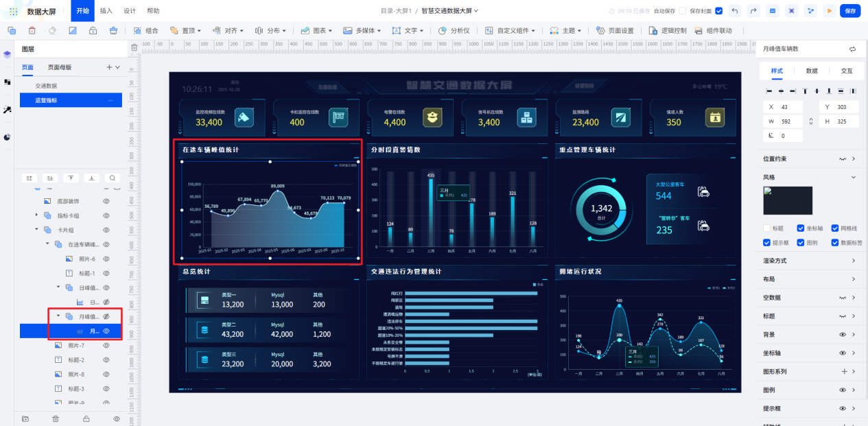
Task: Click the search icon in layer tools
Action: point(113,178)
